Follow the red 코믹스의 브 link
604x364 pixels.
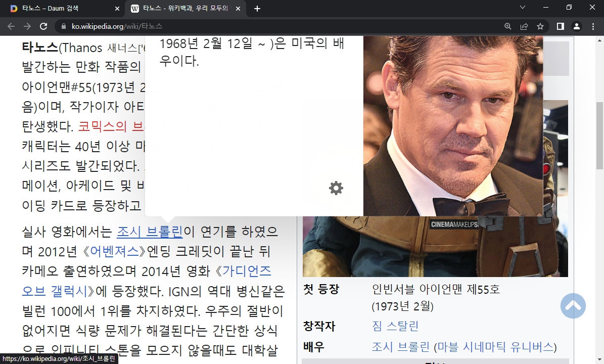point(111,126)
